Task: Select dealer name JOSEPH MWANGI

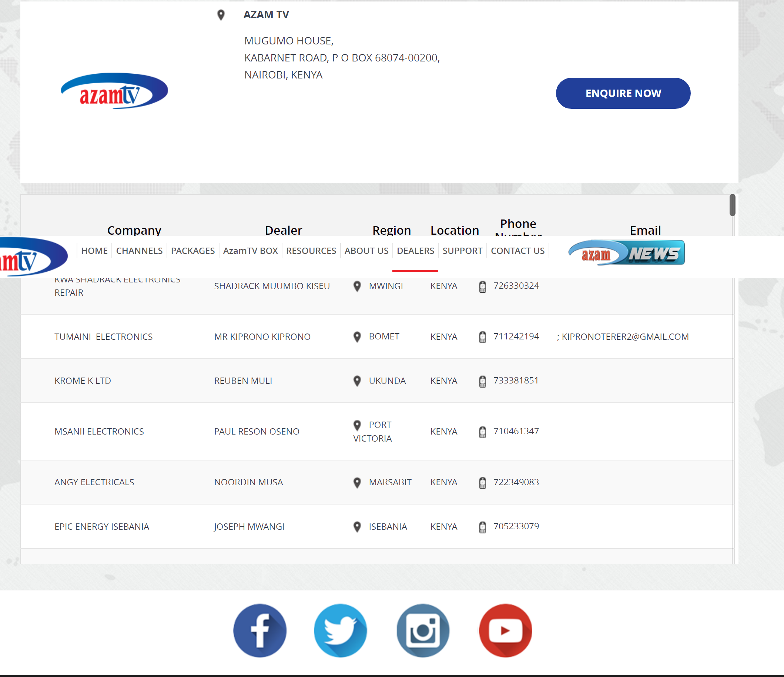Action: 249,526
